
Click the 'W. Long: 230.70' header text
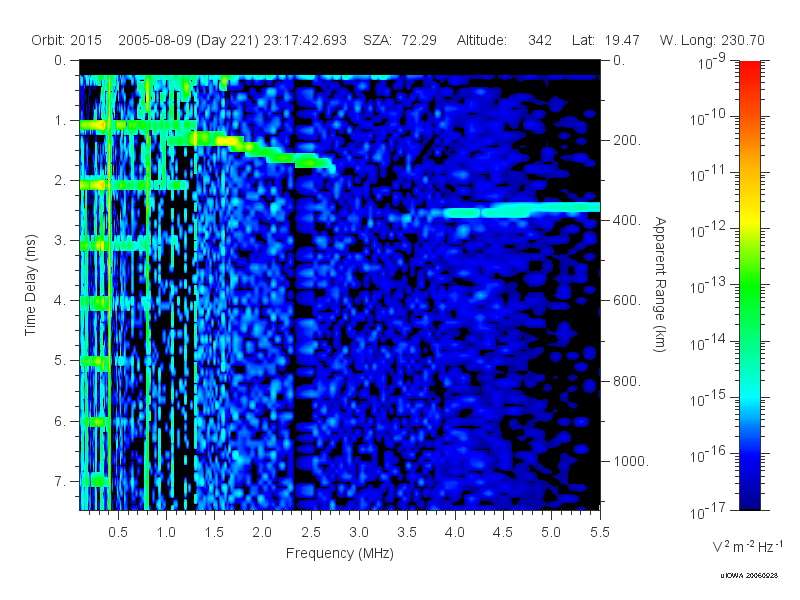pyautogui.click(x=712, y=40)
